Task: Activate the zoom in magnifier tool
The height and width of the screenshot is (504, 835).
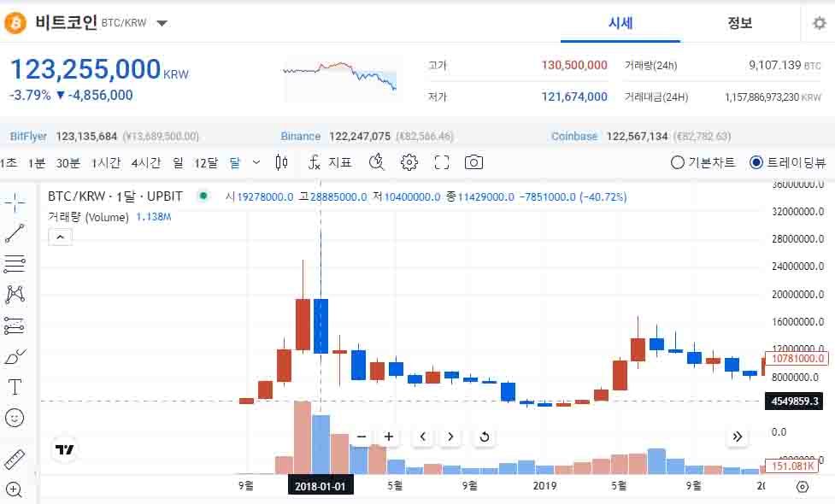Action: (15, 489)
